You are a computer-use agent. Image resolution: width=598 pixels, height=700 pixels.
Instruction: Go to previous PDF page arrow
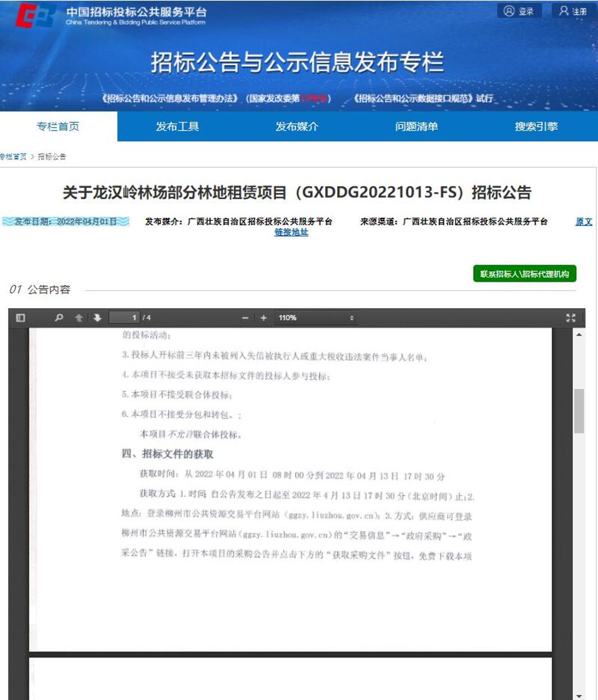tap(79, 318)
